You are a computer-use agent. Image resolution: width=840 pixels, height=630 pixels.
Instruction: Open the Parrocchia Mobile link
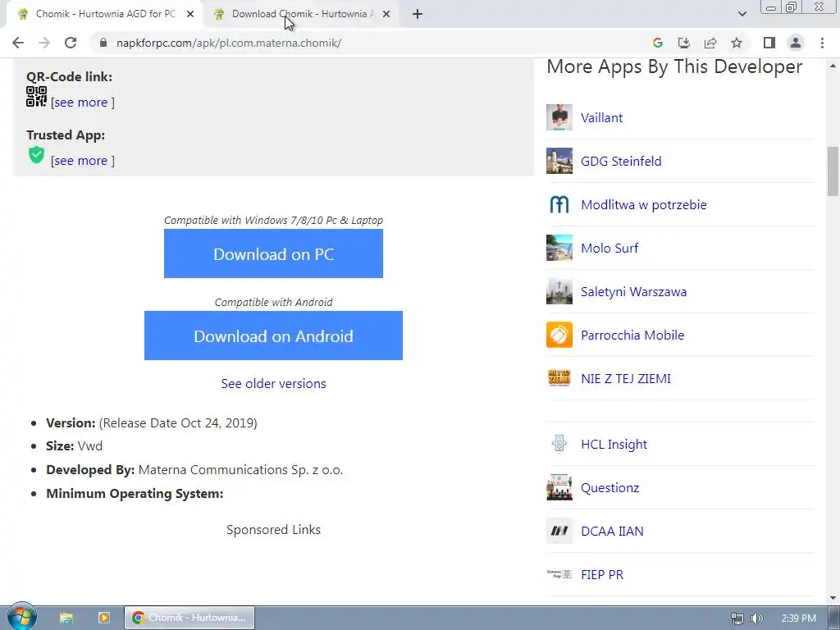[632, 335]
